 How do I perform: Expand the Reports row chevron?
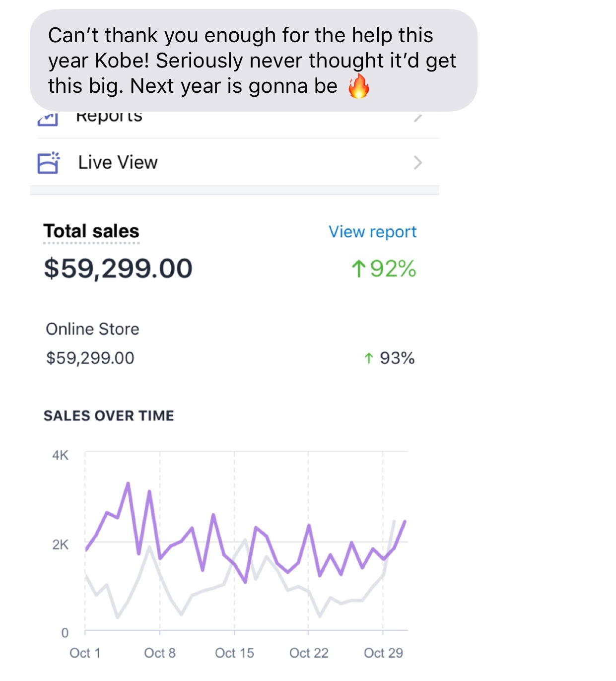(418, 118)
